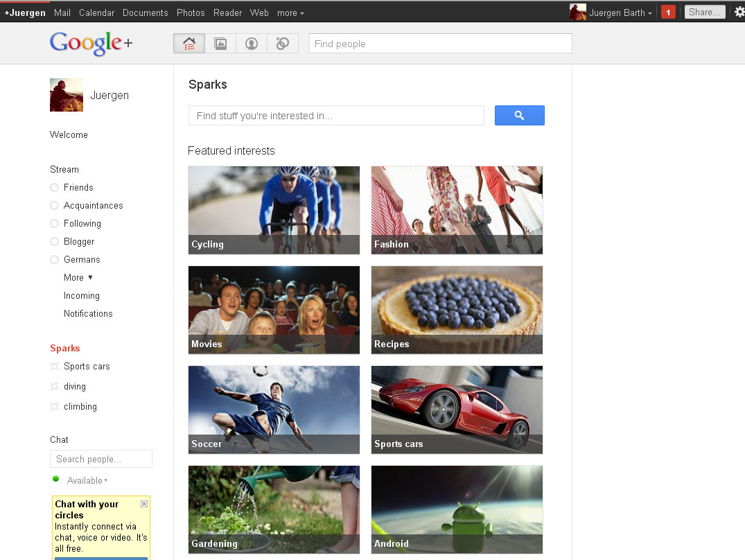Open Documents from the top bar
745x560 pixels.
pos(146,13)
